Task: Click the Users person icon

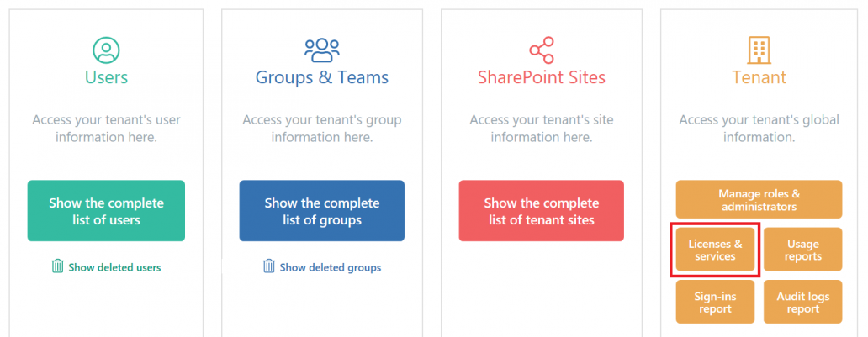Action: 106,50
